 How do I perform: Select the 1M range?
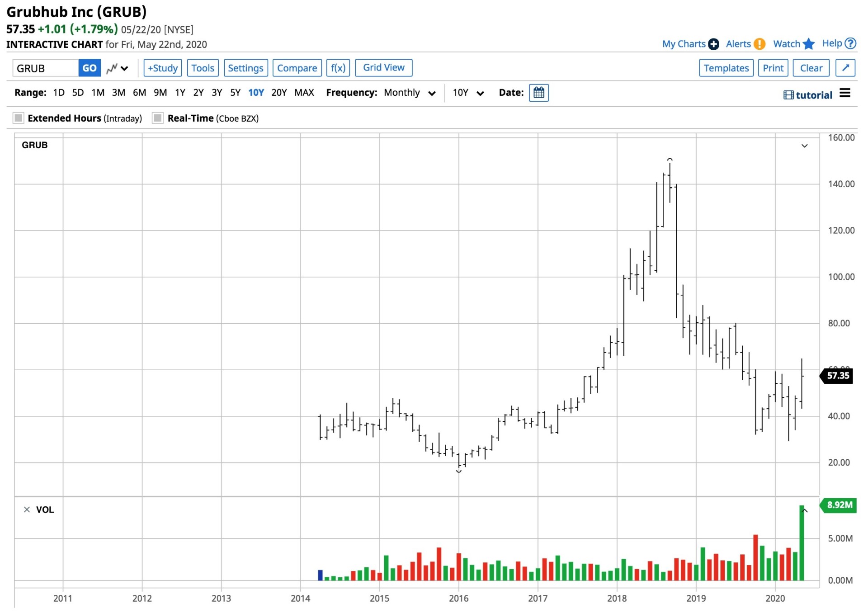point(98,93)
